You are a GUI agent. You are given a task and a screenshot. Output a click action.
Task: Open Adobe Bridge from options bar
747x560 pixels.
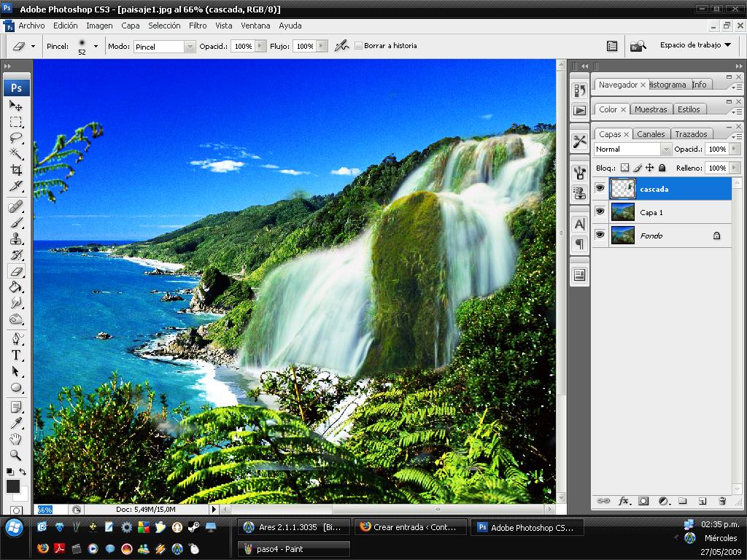(638, 46)
